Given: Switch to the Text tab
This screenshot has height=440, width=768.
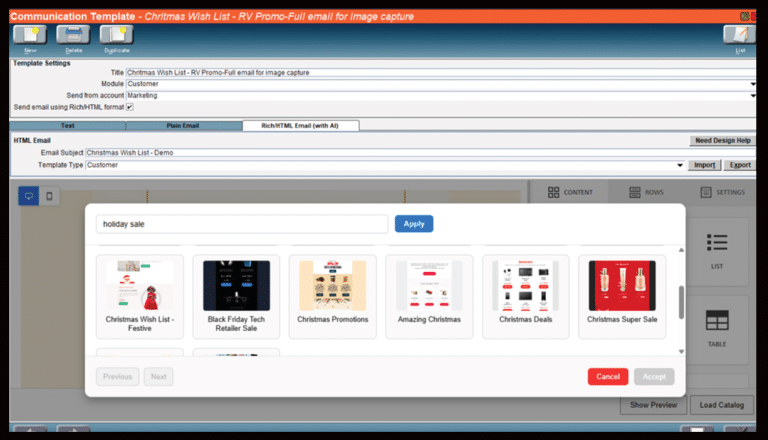Looking at the screenshot, I should (68, 126).
